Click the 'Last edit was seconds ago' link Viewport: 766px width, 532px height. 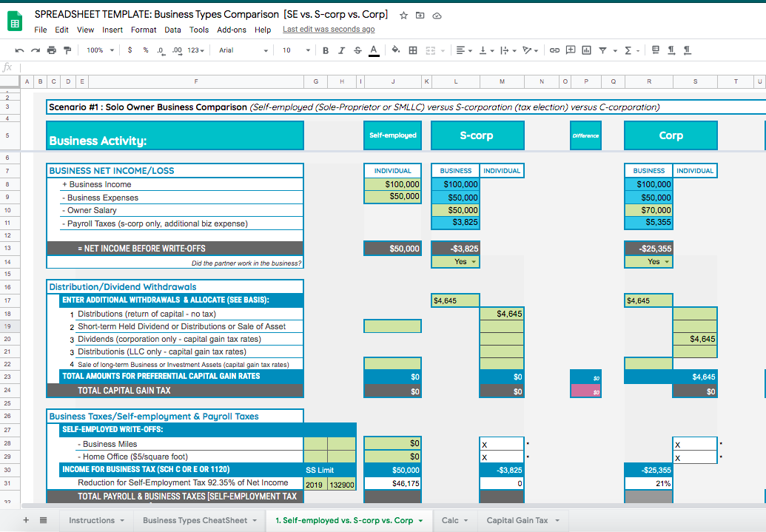[329, 30]
